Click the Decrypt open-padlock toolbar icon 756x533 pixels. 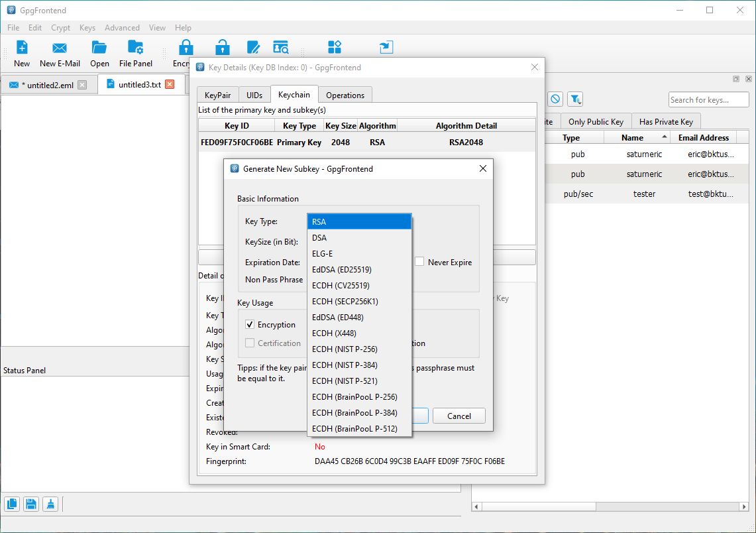(222, 47)
